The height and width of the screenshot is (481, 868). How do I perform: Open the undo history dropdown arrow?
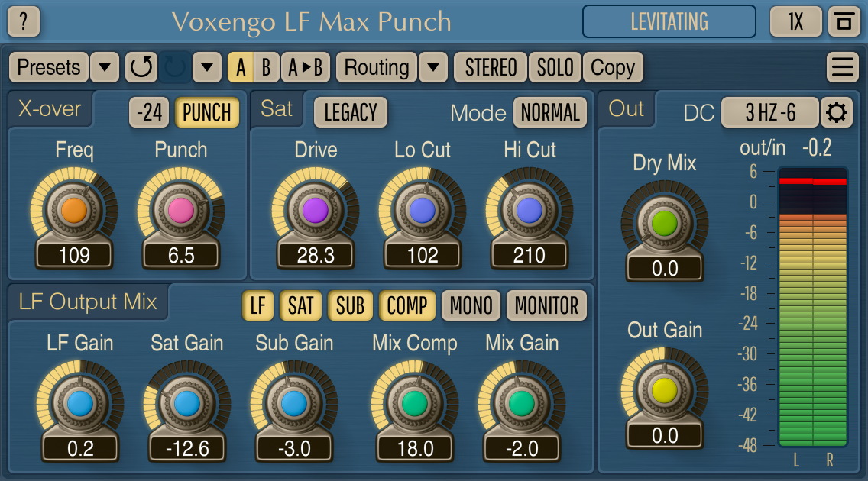tap(207, 67)
